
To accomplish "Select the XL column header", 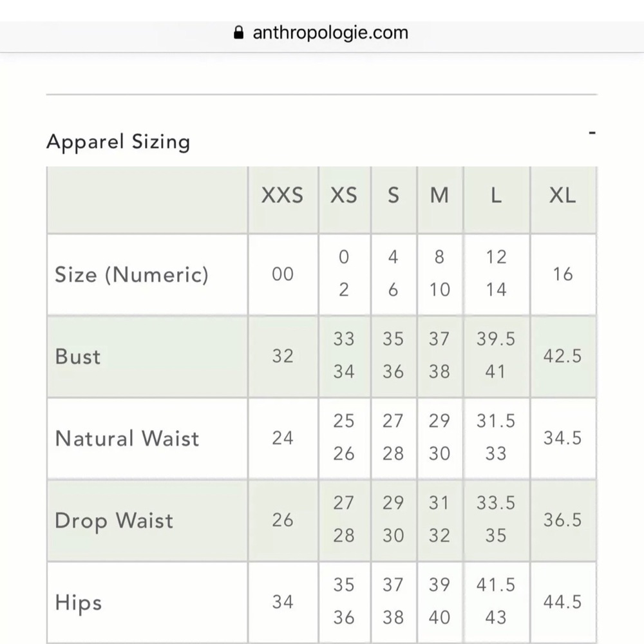I will coord(563,195).
